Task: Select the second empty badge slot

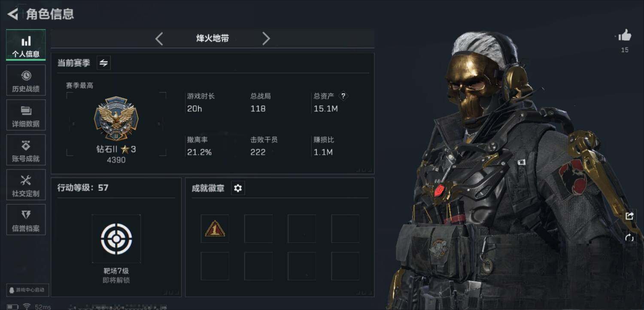Action: (258, 228)
